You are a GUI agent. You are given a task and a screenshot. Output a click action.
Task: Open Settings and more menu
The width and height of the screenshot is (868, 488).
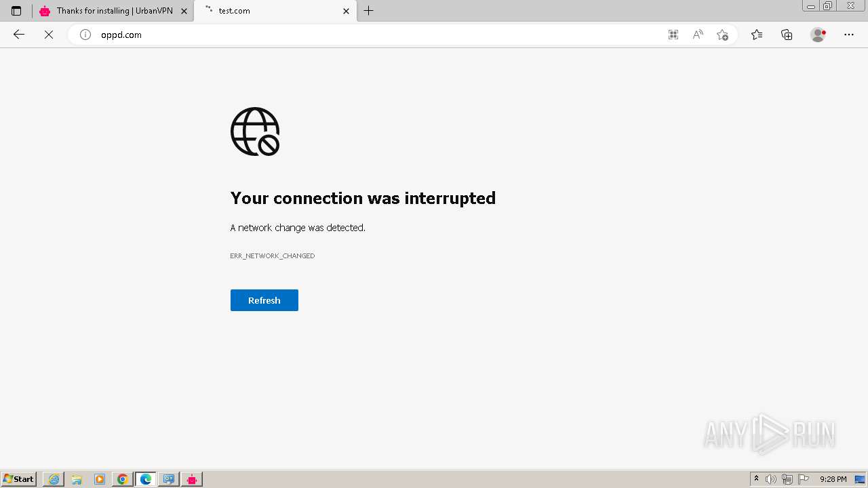[x=849, y=35]
